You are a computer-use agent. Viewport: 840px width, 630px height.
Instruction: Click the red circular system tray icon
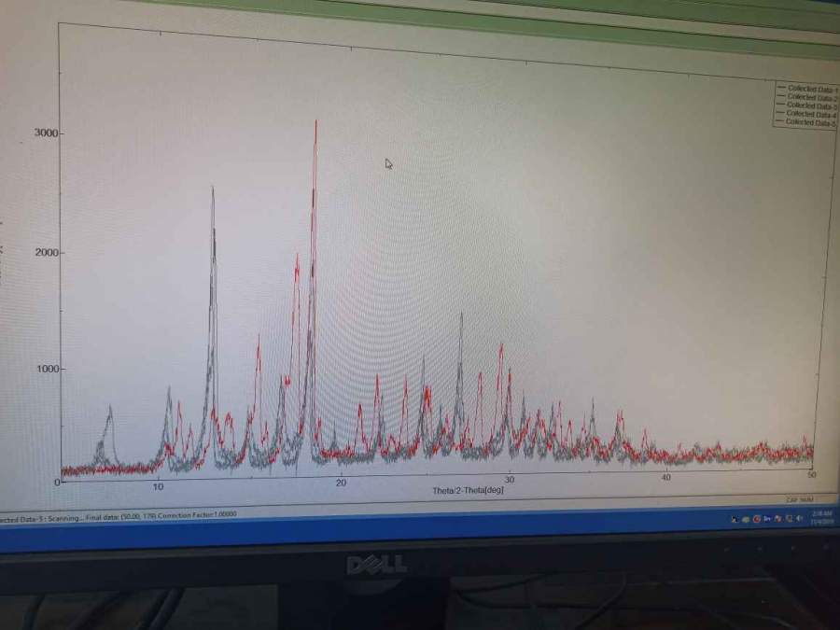[757, 519]
